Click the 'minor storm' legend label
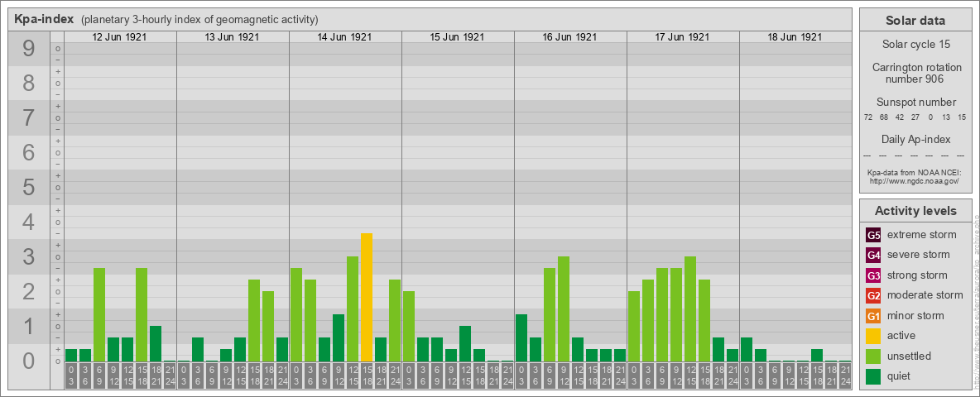Image resolution: width=980 pixels, height=397 pixels. 915,315
